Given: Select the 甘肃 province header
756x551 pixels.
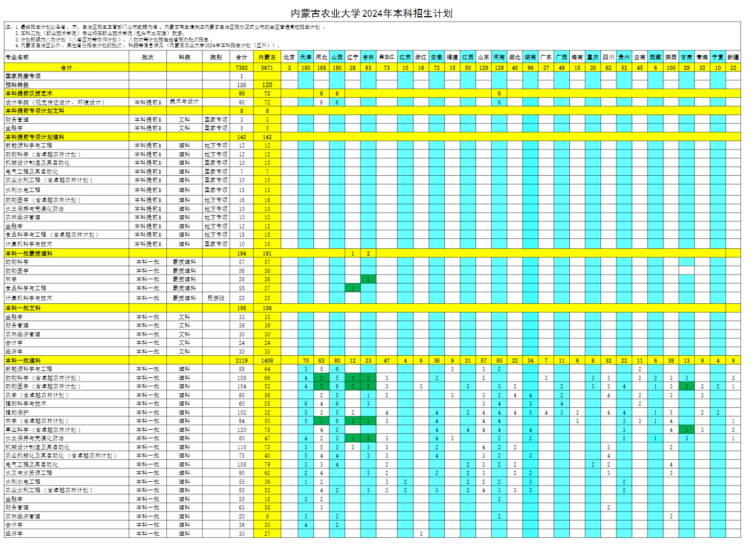Looking at the screenshot, I should click(687, 57).
